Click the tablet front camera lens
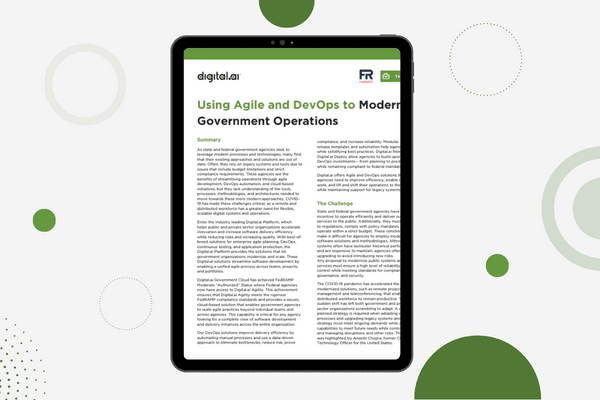Image resolution: width=600 pixels, height=400 pixels. [282, 42]
